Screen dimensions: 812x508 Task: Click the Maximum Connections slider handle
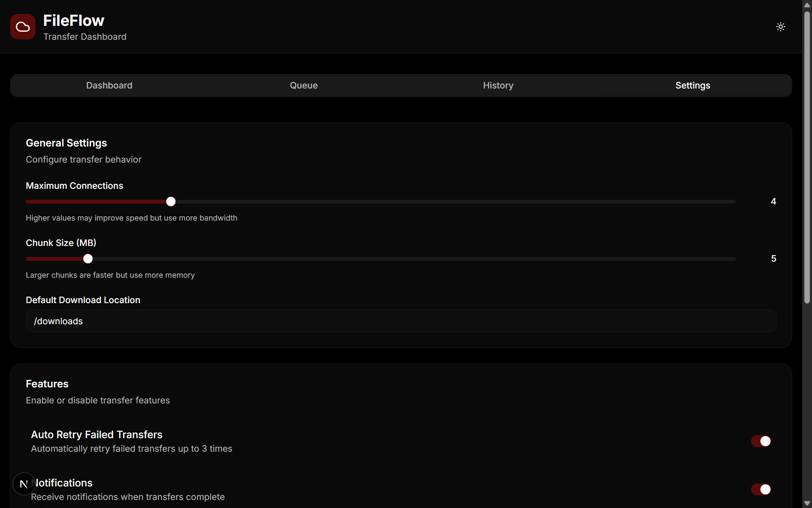[x=171, y=202]
